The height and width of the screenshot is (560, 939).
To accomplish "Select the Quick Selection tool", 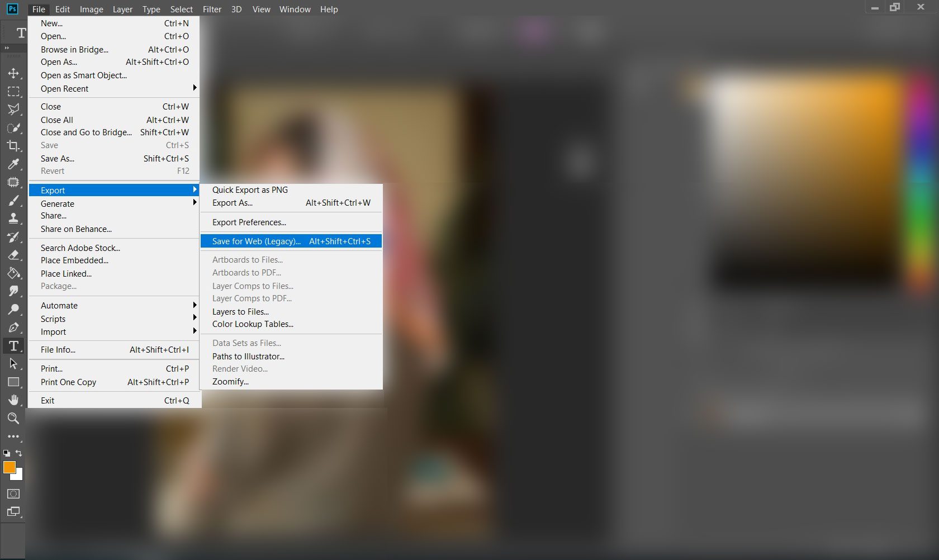I will tap(13, 127).
